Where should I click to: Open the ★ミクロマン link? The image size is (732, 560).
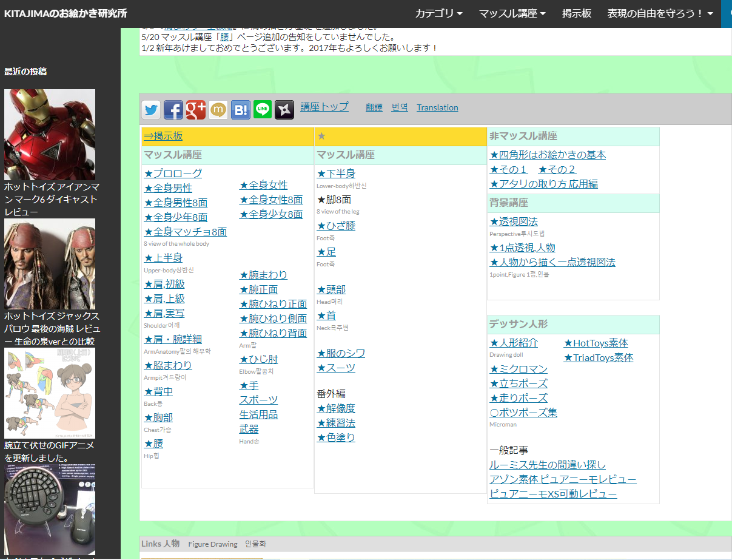point(519,369)
